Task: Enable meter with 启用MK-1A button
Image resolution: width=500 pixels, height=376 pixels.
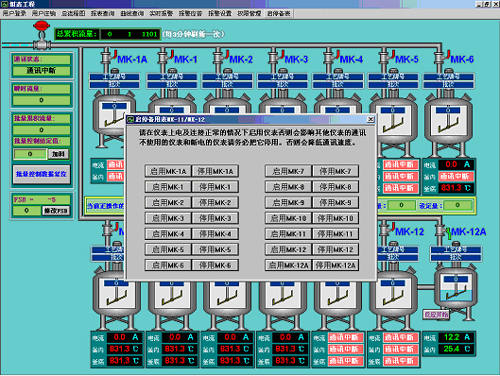Action: [168, 171]
